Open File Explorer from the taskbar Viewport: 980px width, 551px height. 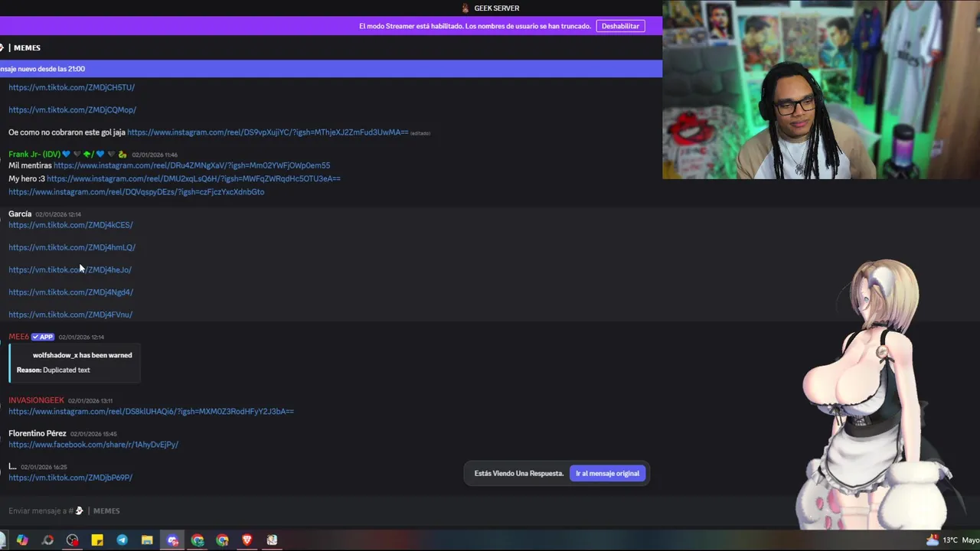(x=147, y=540)
